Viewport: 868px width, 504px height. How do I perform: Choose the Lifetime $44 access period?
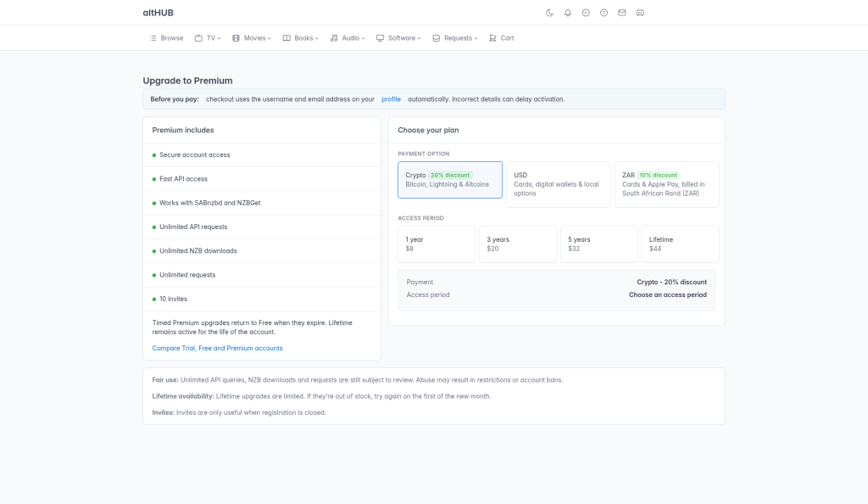pos(681,244)
